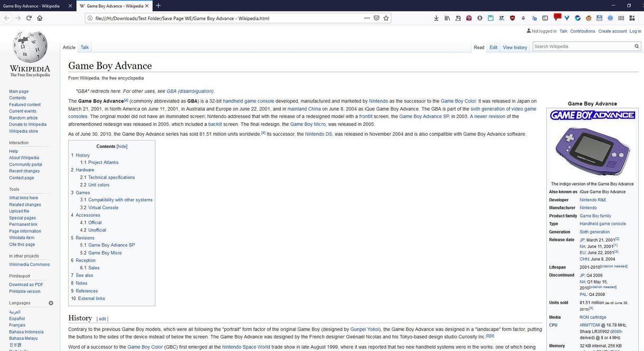Click the translate extension icon
Image resolution: width=644 pixels, height=351 pixels.
coord(534,18)
